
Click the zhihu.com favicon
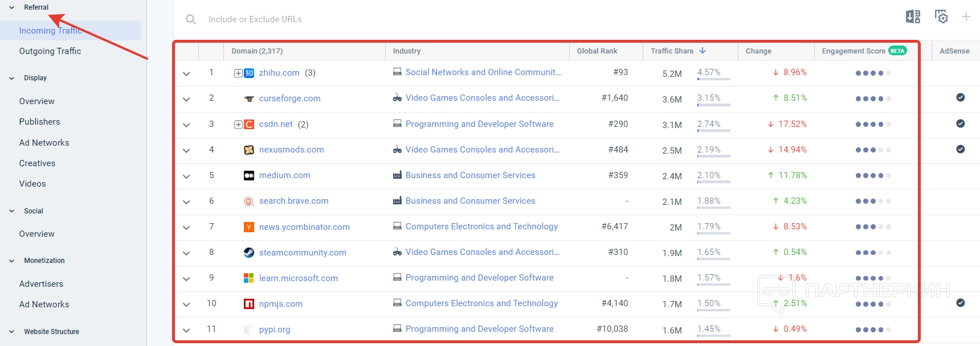[x=249, y=73]
